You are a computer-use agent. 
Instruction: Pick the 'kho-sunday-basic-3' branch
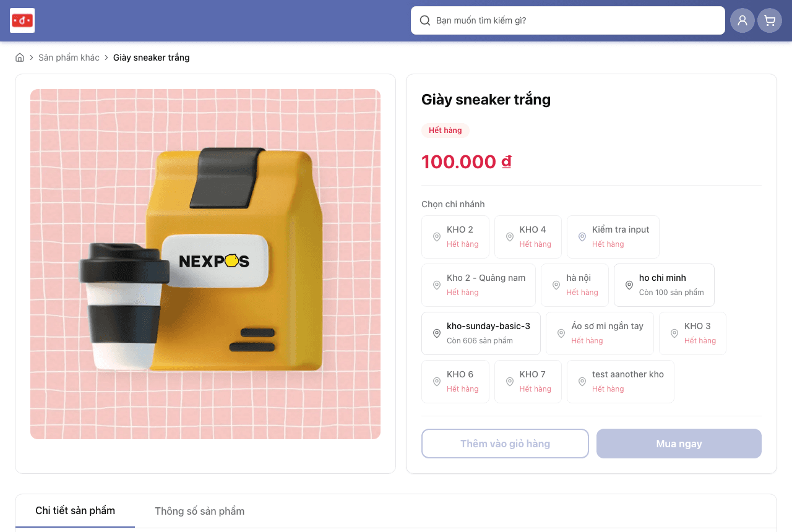481,333
